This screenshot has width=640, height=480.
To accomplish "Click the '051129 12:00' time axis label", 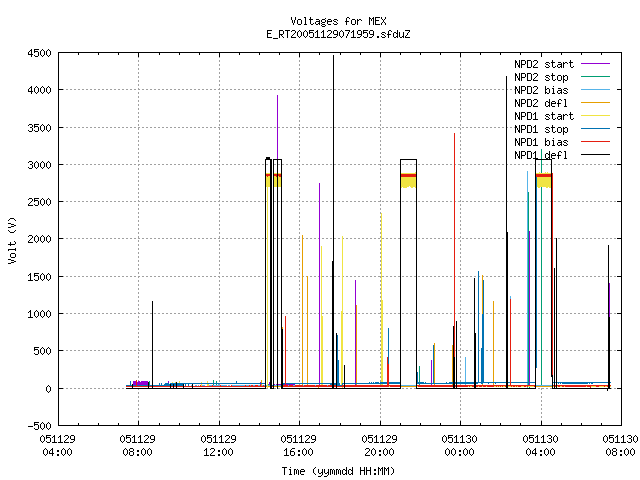I will coord(218,446).
